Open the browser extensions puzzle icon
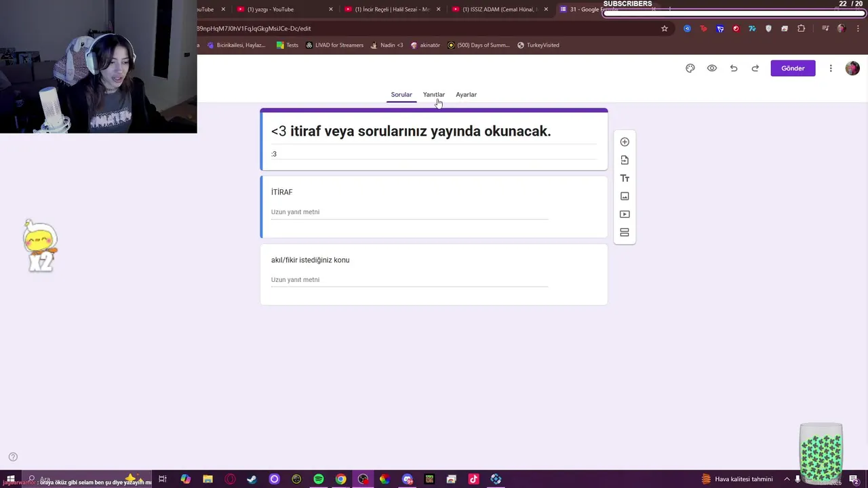Image resolution: width=868 pixels, height=488 pixels. [802, 28]
